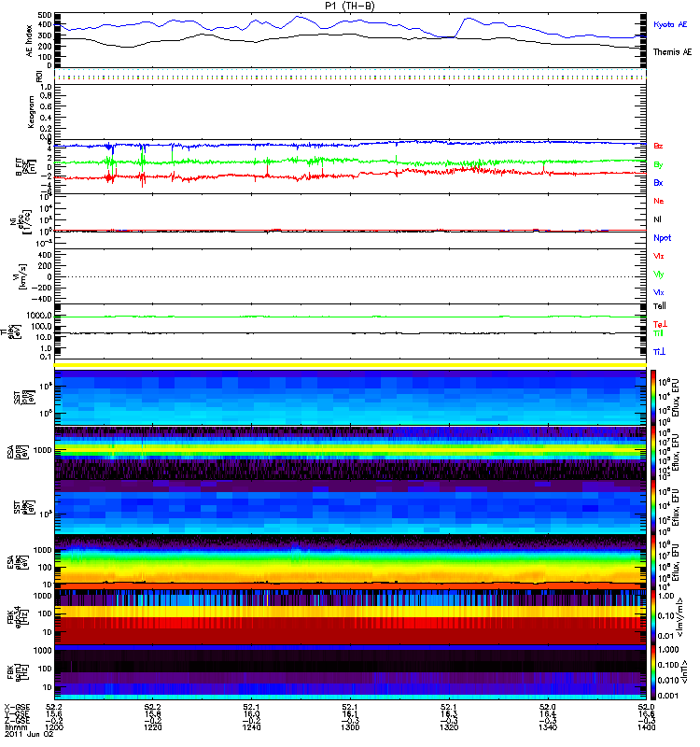Viewport: 700px width, 747px height.
Task: Click the SST ions Eflux color bar
Action: pos(653,398)
